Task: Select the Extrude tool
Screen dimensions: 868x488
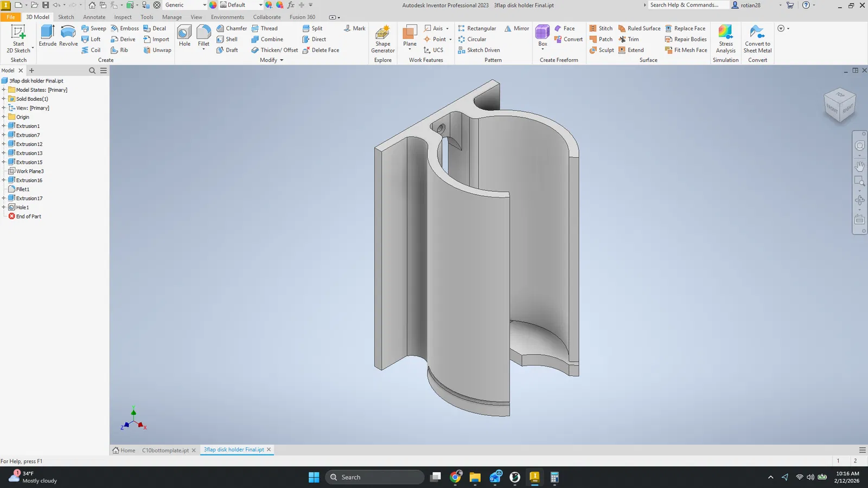Action: tap(47, 36)
